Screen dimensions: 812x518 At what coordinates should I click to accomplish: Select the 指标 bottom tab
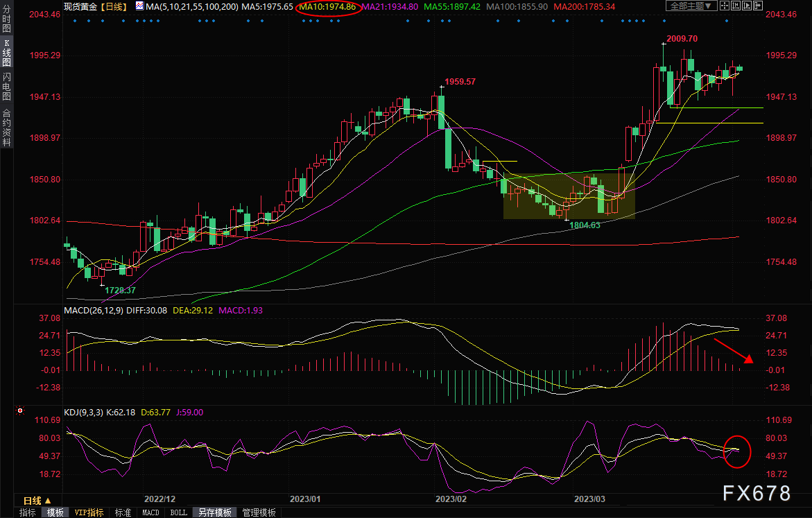28,512
